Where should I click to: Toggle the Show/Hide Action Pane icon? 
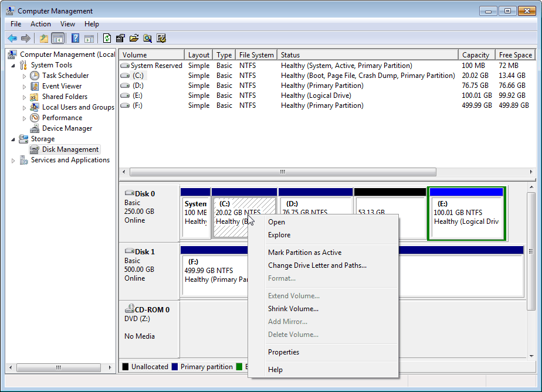pyautogui.click(x=89, y=38)
